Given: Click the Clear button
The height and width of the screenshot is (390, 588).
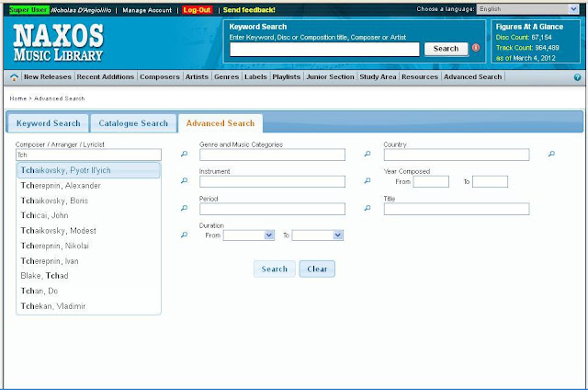Looking at the screenshot, I should click(317, 270).
